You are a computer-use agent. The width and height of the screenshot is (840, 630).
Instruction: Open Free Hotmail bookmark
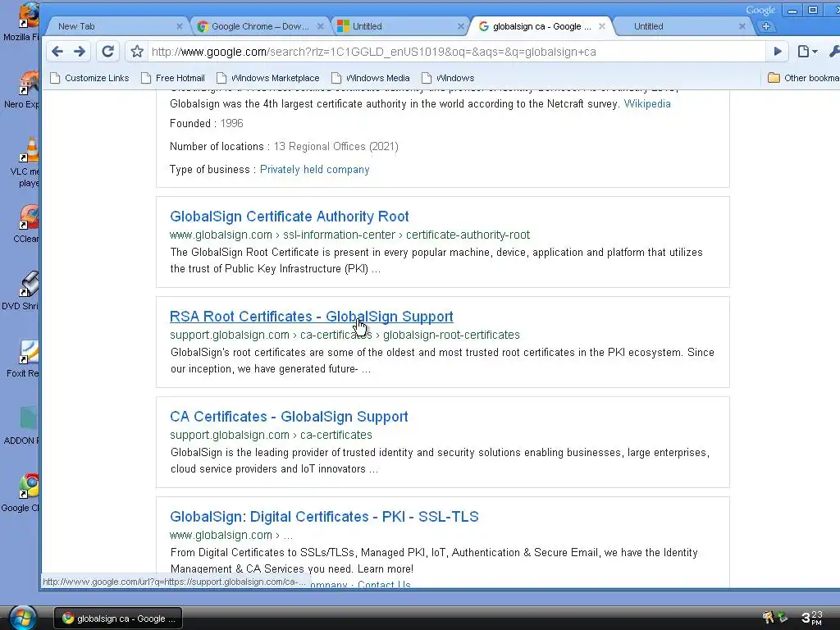[173, 78]
